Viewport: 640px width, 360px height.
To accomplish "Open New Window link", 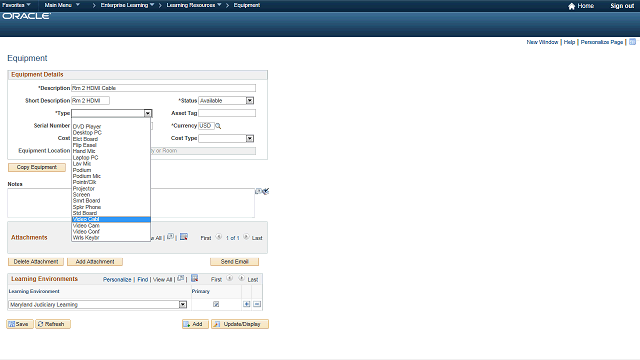I will pos(542,42).
